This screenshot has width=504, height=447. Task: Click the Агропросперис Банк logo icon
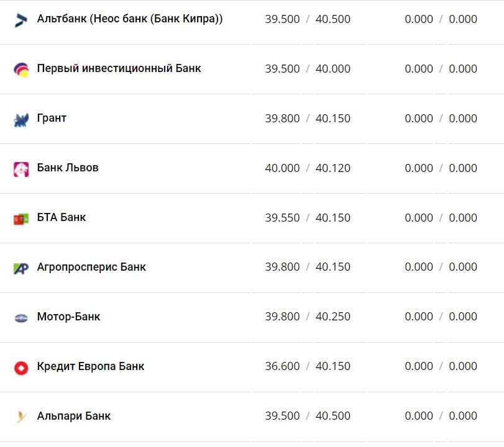[21, 268]
